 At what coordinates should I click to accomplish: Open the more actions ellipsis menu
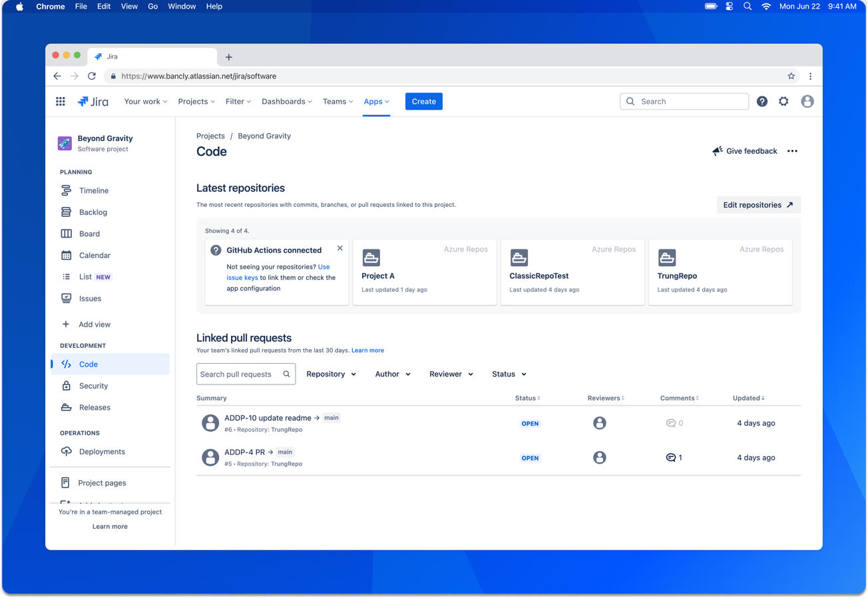pos(792,152)
